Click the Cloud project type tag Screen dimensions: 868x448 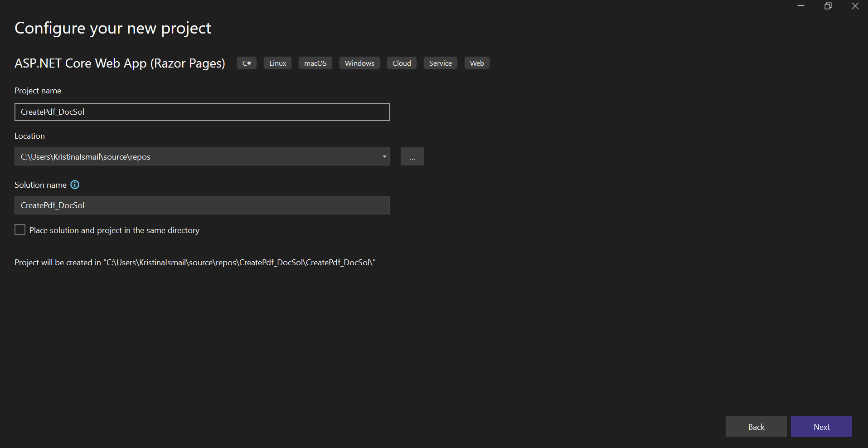point(401,63)
